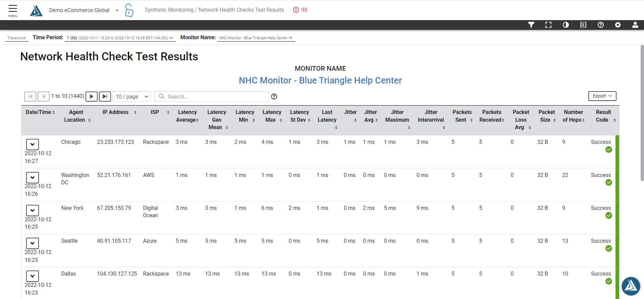Expand the Chicago row details
Viewport: 644px width, 299px height.
pos(33,144)
